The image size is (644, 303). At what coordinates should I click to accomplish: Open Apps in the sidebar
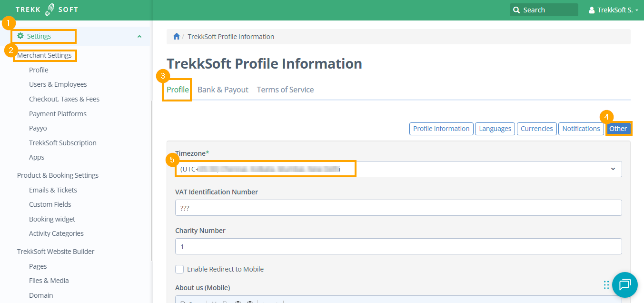37,157
